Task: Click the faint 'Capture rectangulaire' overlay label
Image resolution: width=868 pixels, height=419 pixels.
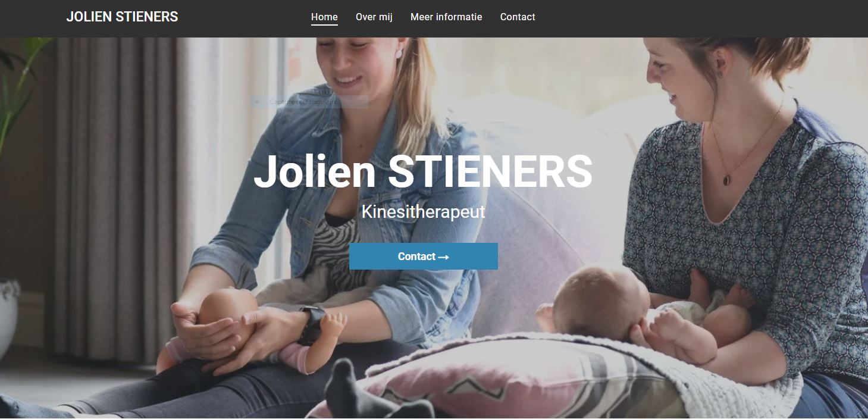Action: [x=303, y=102]
